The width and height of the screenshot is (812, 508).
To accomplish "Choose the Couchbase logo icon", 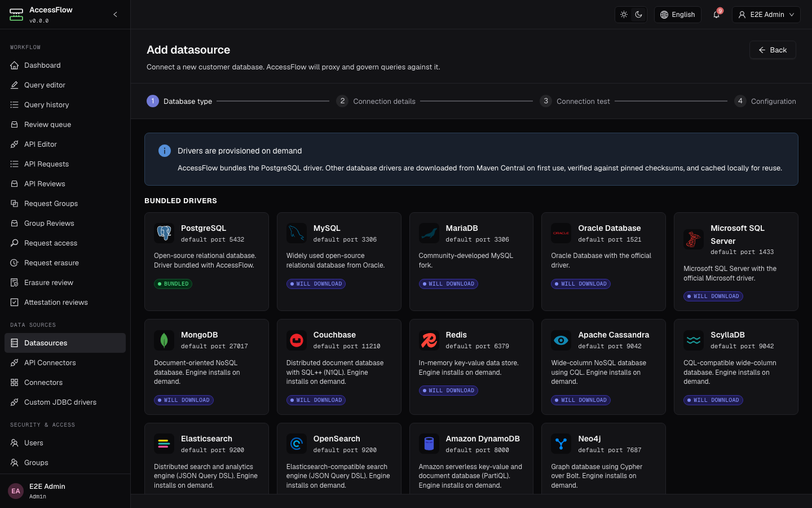I will tap(297, 340).
